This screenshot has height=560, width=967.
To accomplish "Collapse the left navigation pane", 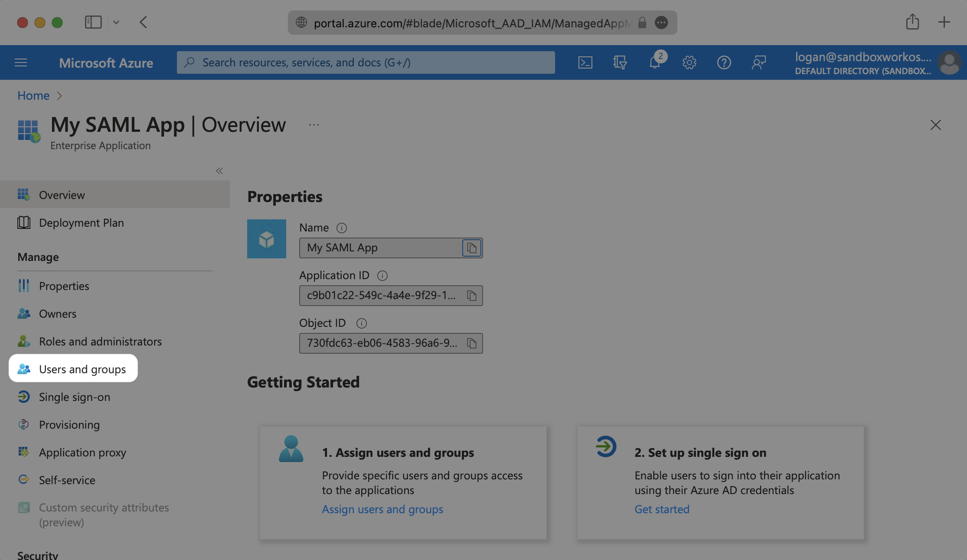I will [219, 171].
